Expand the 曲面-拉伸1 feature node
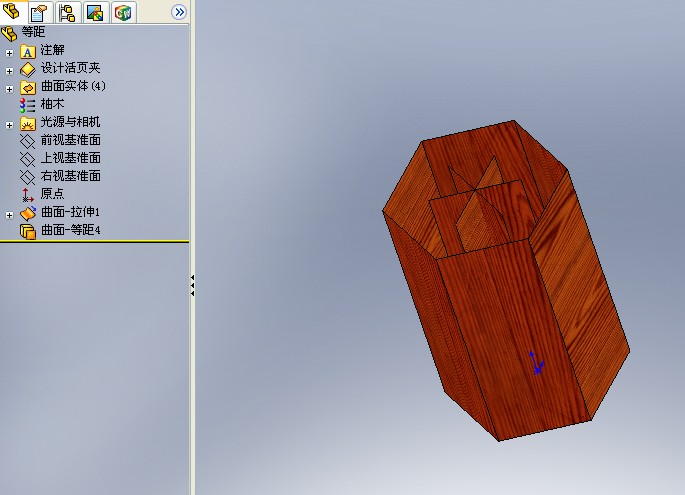 (x=9, y=215)
